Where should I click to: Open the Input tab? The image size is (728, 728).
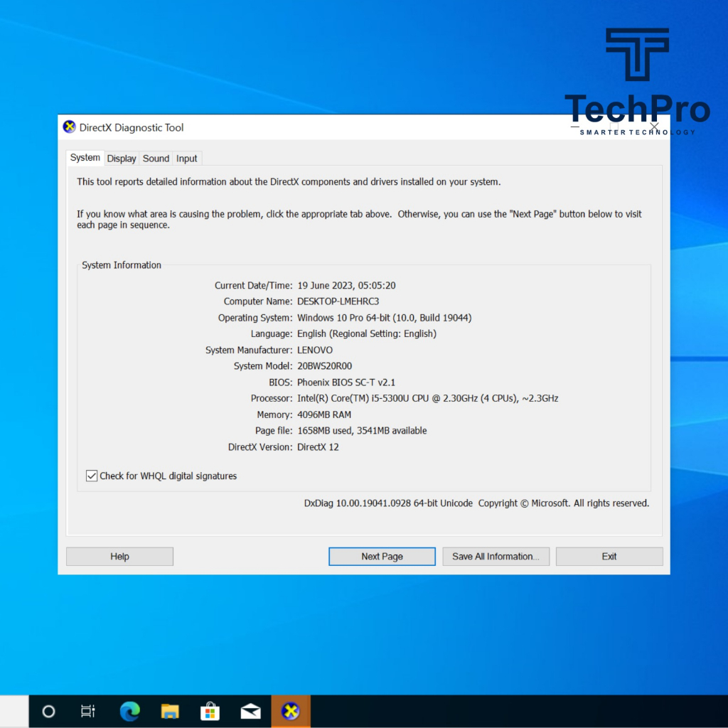186,158
